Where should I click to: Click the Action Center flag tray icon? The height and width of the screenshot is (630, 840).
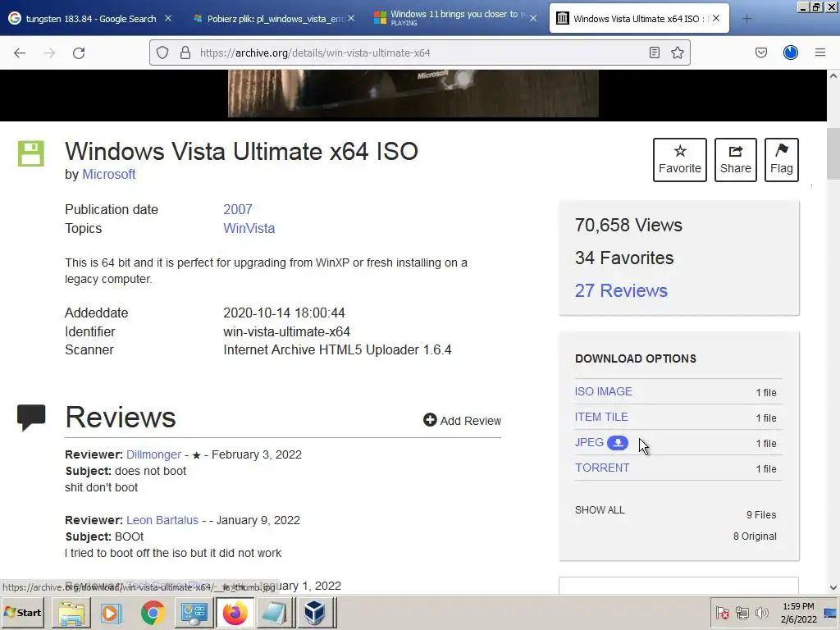point(722,613)
